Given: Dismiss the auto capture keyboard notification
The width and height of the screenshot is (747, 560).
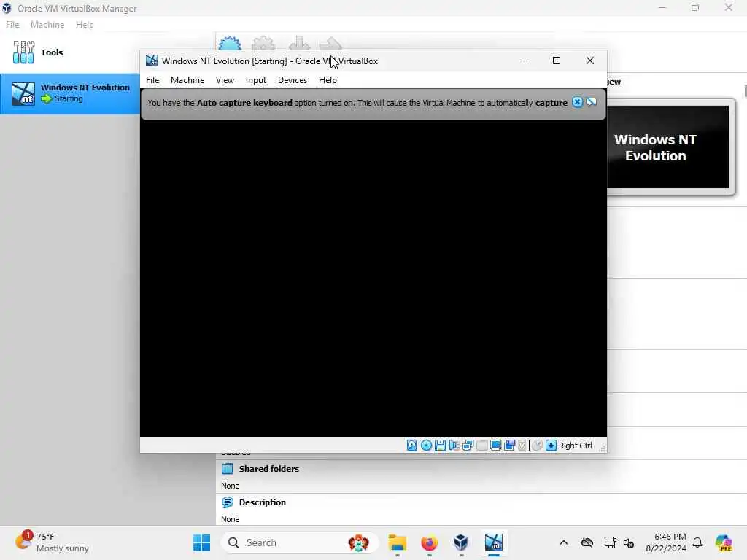Looking at the screenshot, I should coord(577,102).
